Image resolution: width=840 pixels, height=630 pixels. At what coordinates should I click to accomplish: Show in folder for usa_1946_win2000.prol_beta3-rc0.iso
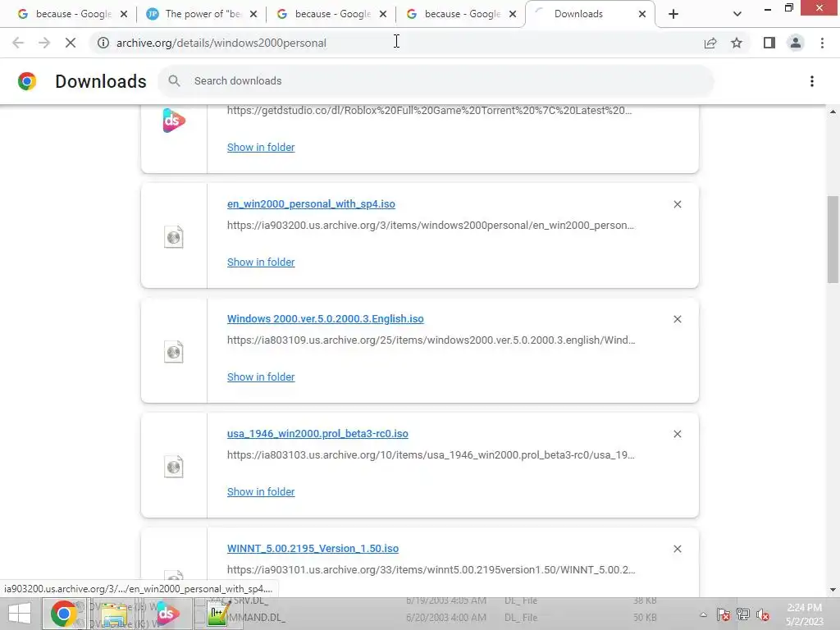pos(261,492)
